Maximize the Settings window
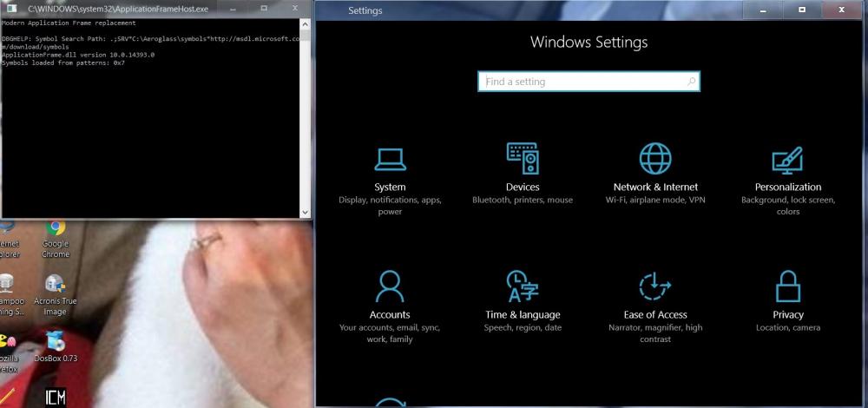Viewport: 868px width, 408px height. [802, 10]
